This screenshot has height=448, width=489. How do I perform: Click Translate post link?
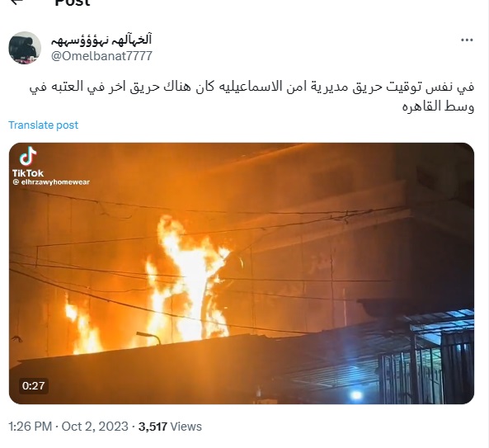click(44, 125)
